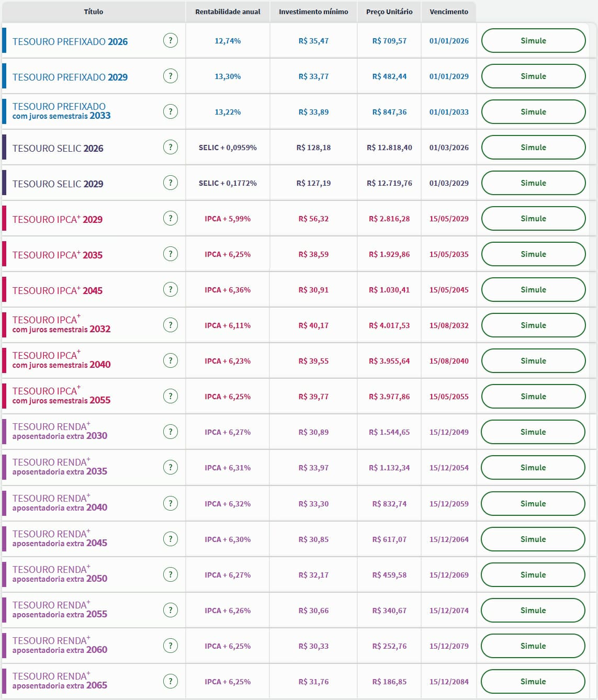
Task: Simulate Tesouro Prefixado 2026 investment
Action: pos(533,41)
